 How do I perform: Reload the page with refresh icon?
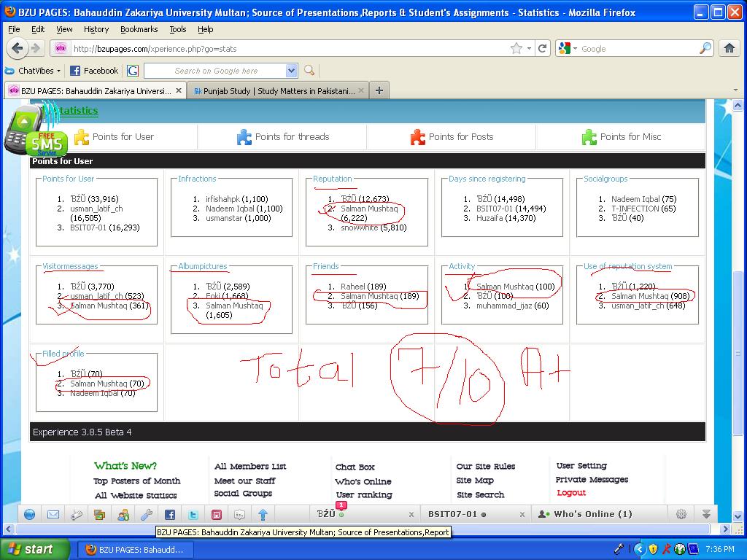[x=543, y=49]
